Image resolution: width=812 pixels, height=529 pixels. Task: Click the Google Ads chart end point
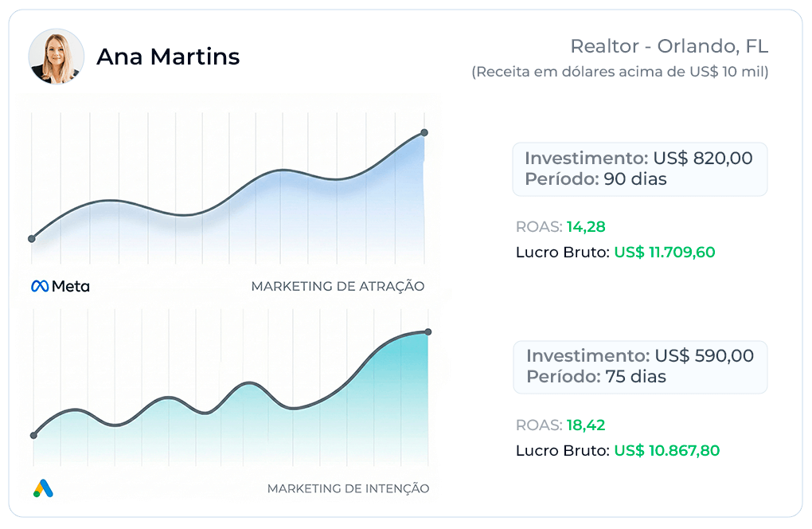[x=428, y=331]
